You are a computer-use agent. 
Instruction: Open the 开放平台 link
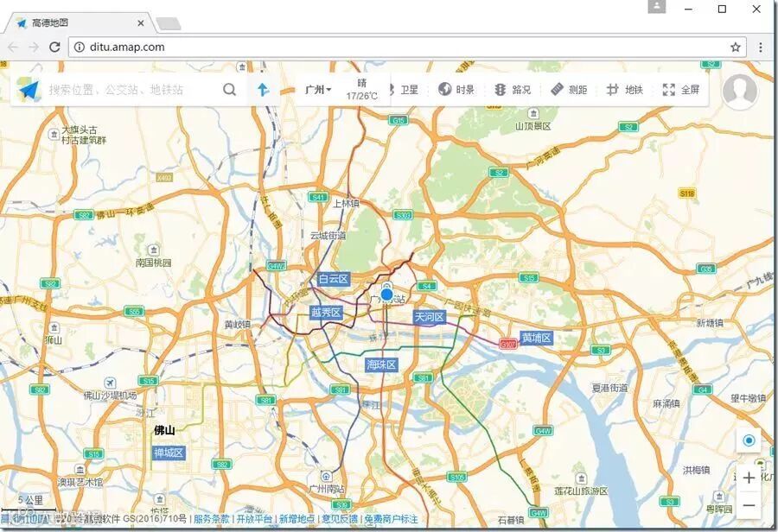(254, 519)
